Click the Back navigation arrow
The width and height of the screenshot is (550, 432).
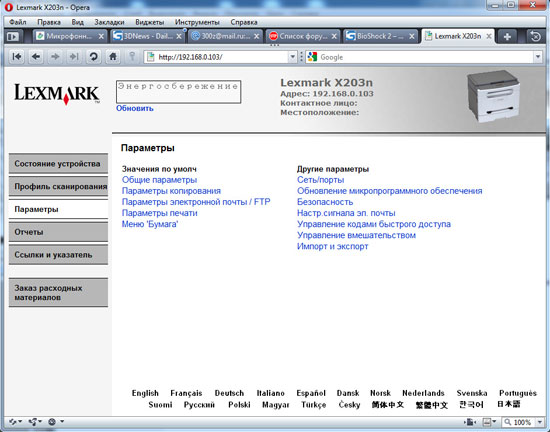click(x=36, y=56)
